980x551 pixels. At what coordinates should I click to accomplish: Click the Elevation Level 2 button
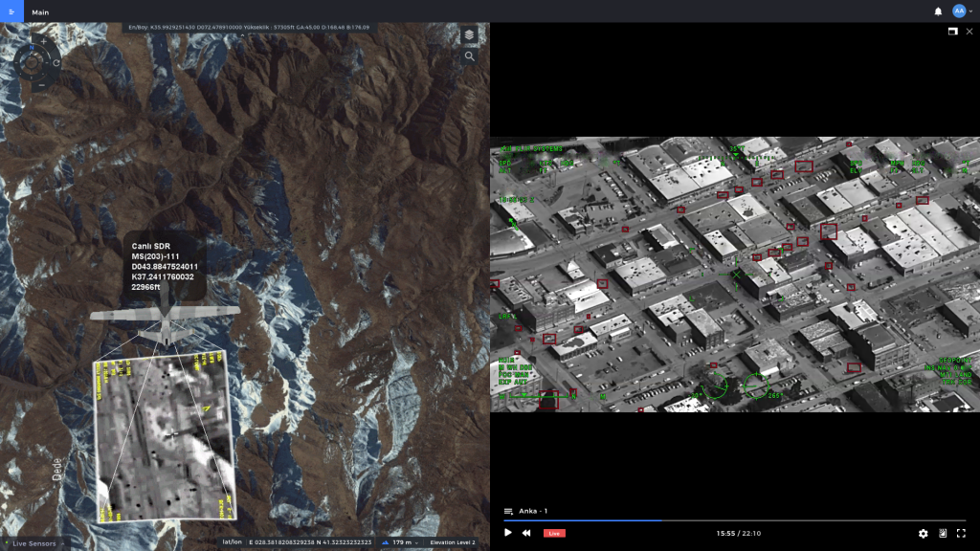tap(454, 541)
